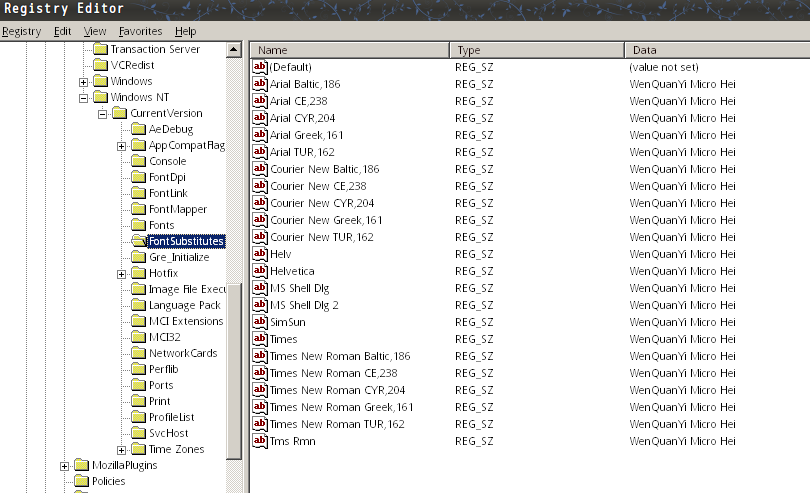The width and height of the screenshot is (810, 493).
Task: Select the Arial CYR,204 value name
Action: 302,118
